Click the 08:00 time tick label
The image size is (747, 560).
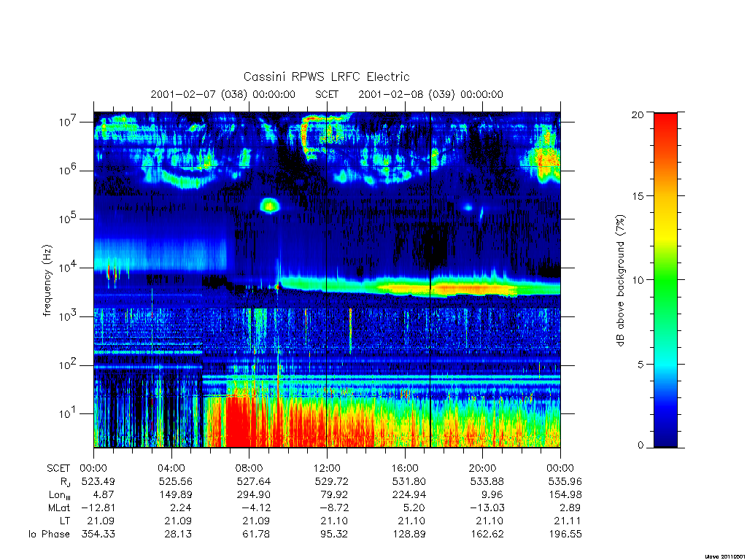(249, 468)
